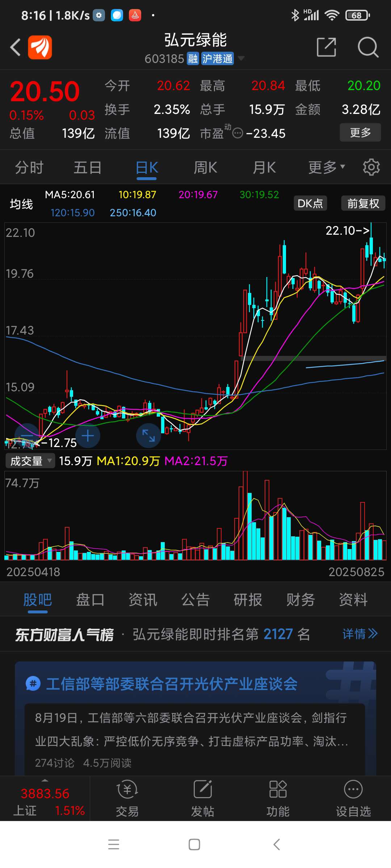Tap the 均线 moving average label
This screenshot has width=391, height=868.
(21, 204)
